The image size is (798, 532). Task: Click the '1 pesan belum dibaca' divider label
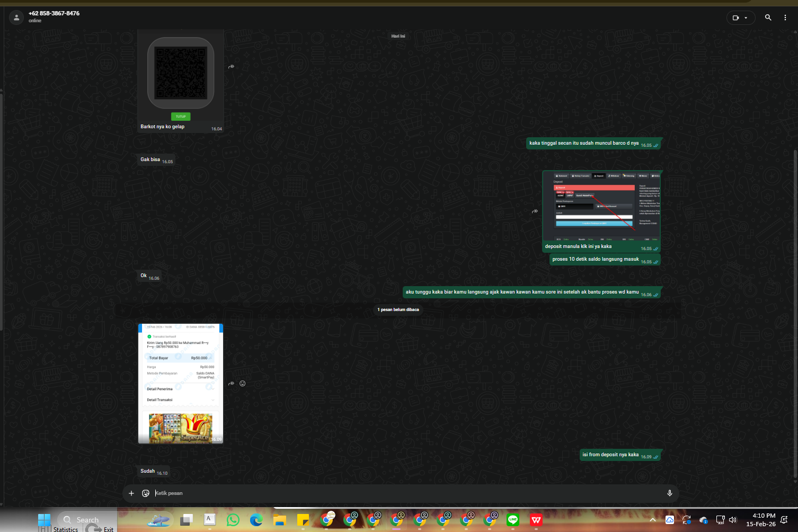coord(398,309)
